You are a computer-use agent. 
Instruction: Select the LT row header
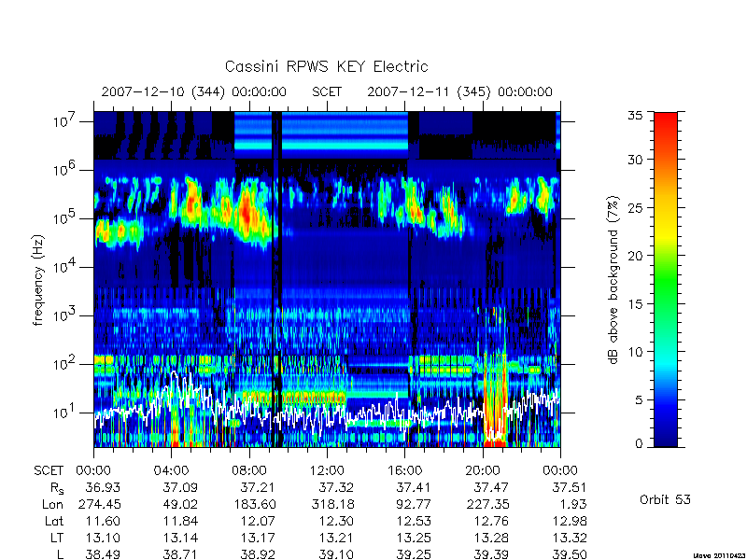pos(57,539)
